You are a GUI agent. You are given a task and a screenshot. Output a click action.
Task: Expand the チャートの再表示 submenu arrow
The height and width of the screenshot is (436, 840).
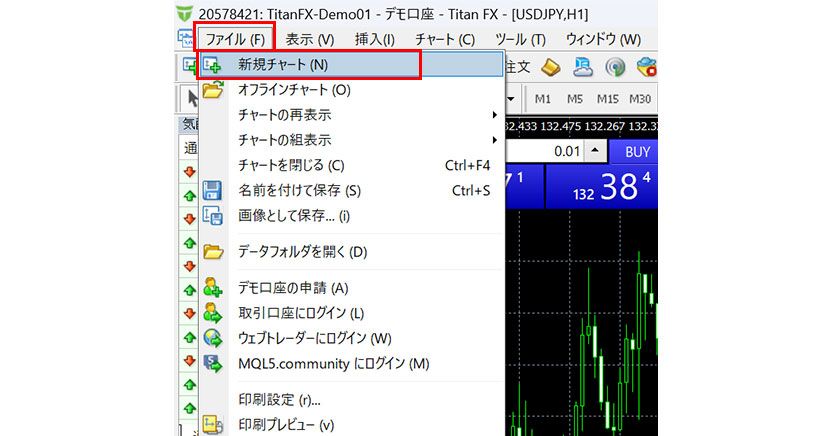[x=494, y=115]
